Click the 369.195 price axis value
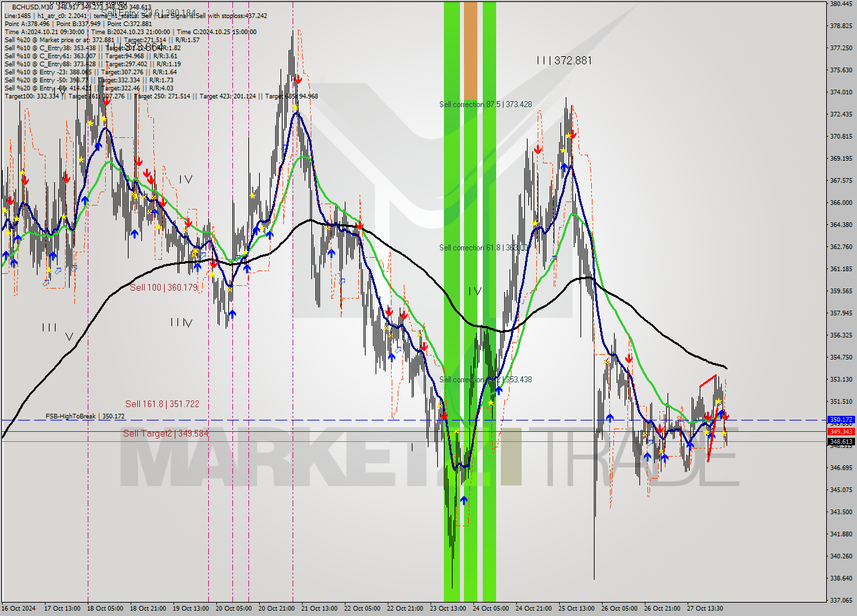This screenshot has height=616, width=857. point(841,159)
